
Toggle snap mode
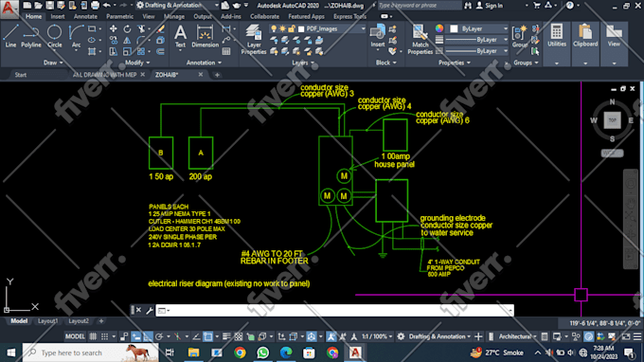[x=105, y=336]
